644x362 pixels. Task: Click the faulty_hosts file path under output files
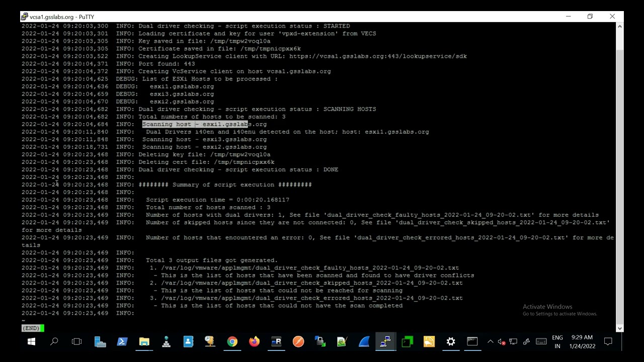point(310,267)
